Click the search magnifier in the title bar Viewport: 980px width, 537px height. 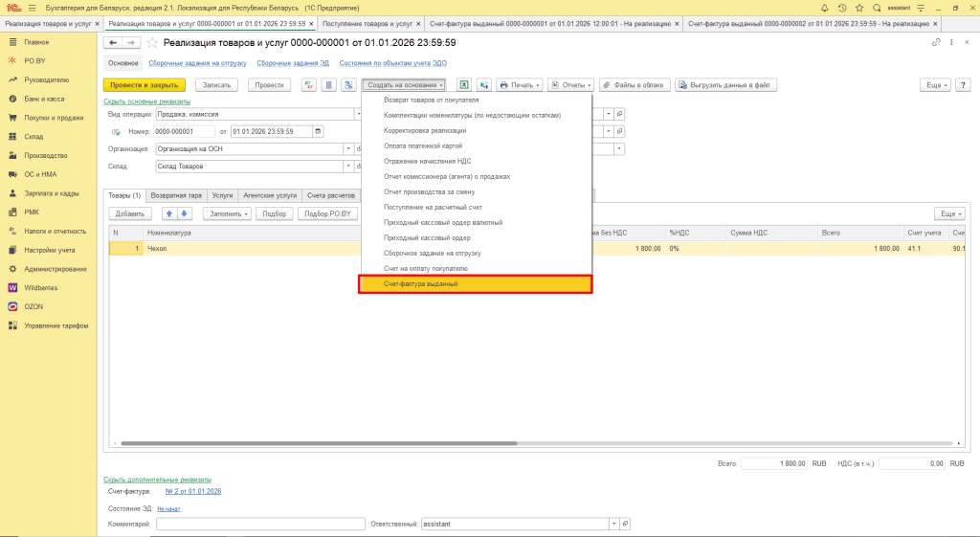877,7
